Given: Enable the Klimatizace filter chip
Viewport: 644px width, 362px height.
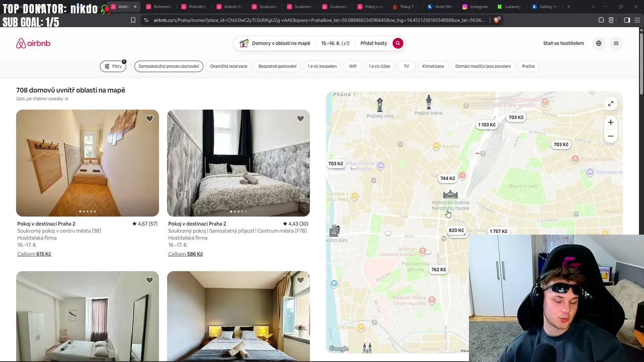Looking at the screenshot, I should pyautogui.click(x=433, y=66).
